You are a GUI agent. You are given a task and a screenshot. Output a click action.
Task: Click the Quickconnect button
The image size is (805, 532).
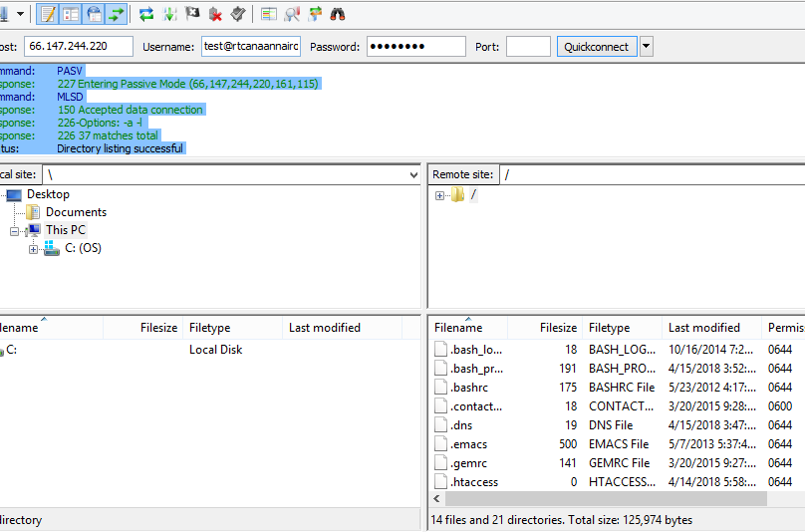pyautogui.click(x=596, y=47)
